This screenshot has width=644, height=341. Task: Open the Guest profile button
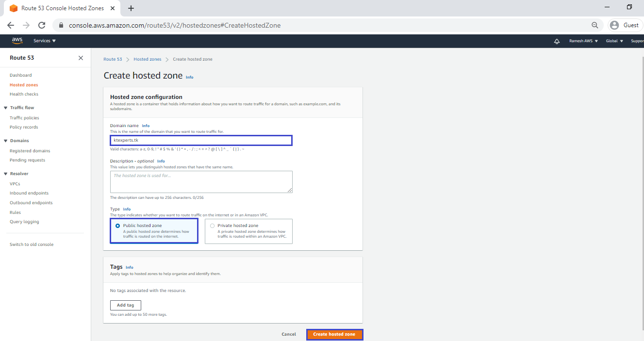[626, 25]
